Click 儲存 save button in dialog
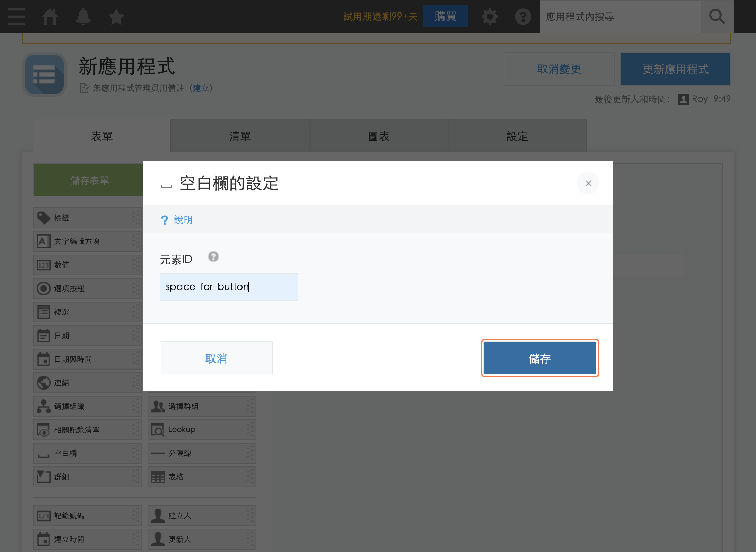 (540, 358)
